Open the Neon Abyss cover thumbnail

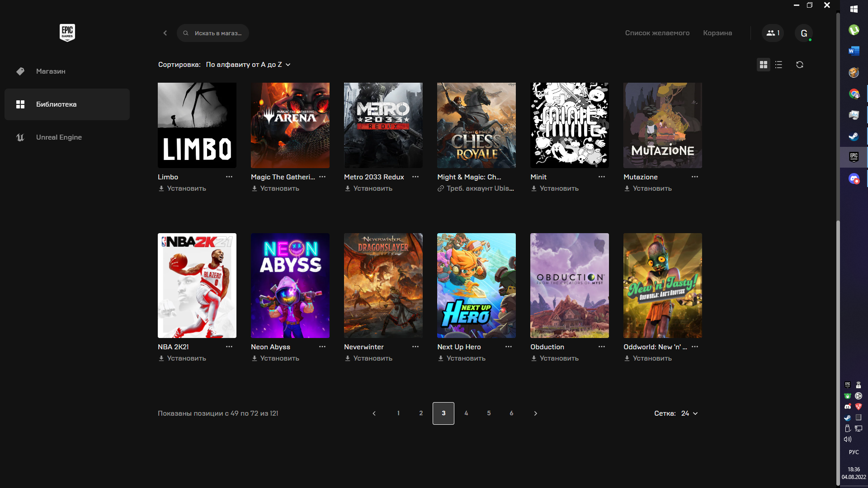pos(290,286)
